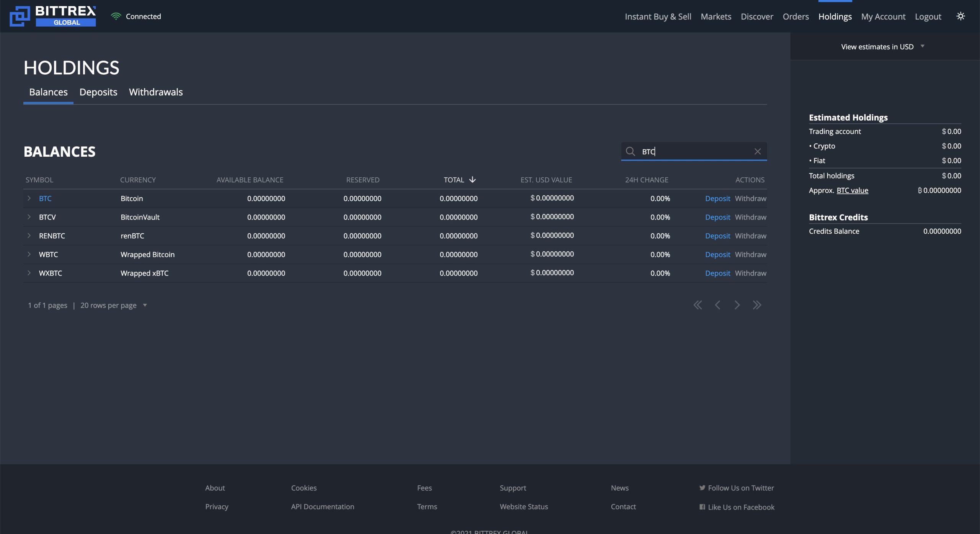
Task: Go to next page with right chevron
Action: tap(737, 305)
